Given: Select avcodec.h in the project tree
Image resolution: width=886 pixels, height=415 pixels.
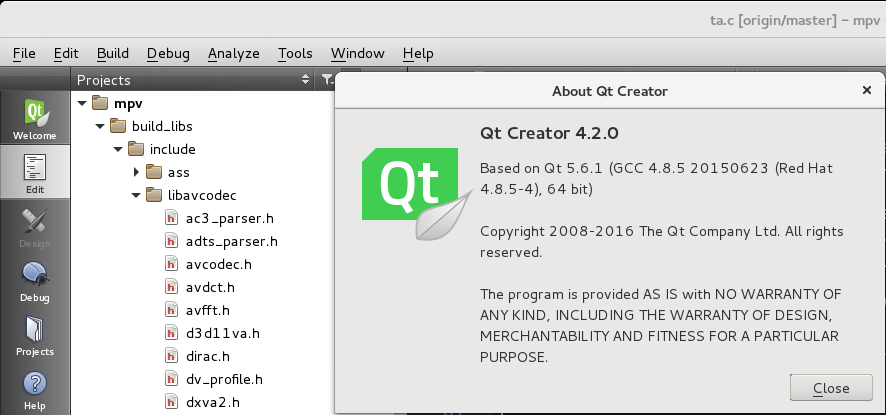Looking at the screenshot, I should (x=219, y=264).
